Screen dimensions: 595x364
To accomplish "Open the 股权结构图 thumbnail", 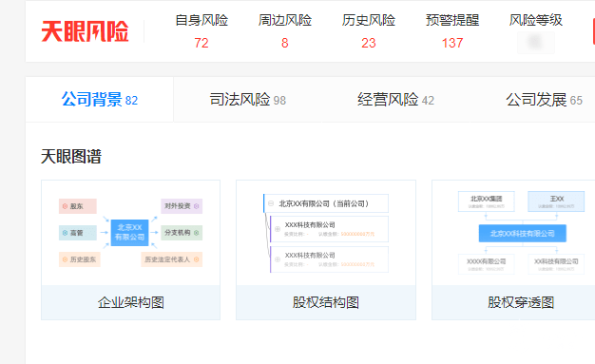I will [326, 233].
